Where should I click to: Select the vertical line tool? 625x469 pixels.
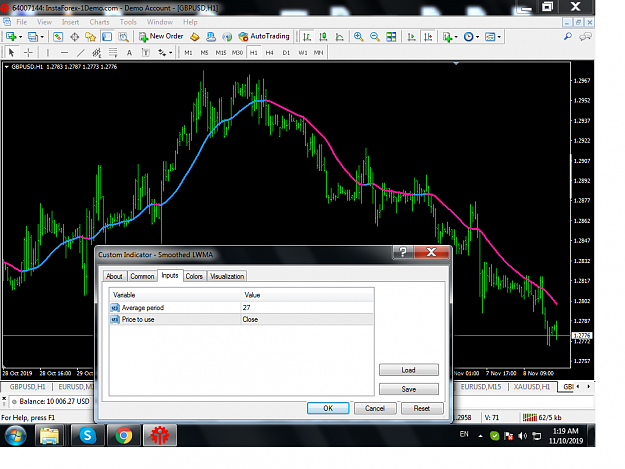47,52
